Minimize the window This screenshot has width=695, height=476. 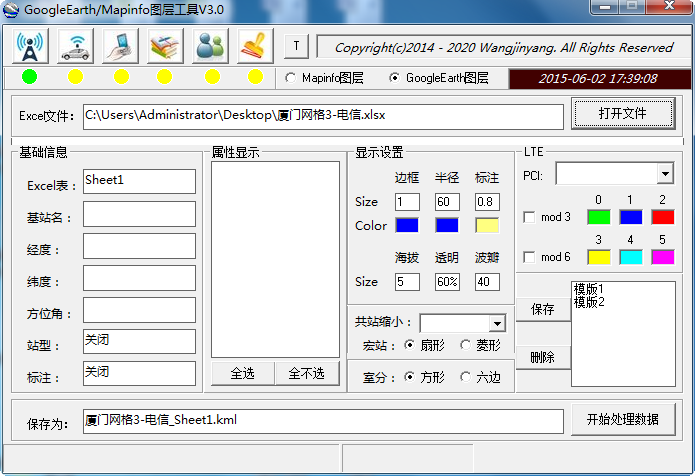point(605,7)
